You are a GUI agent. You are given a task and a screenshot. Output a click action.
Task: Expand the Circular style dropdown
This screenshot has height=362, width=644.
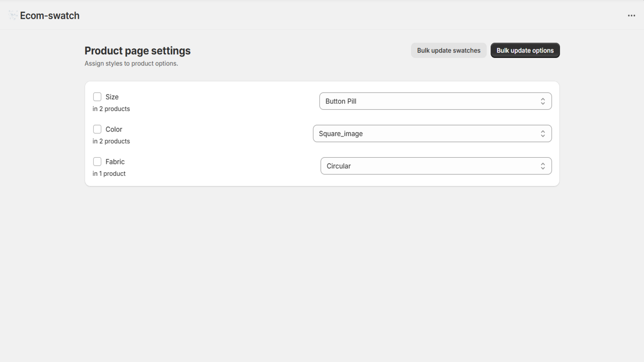tap(436, 166)
